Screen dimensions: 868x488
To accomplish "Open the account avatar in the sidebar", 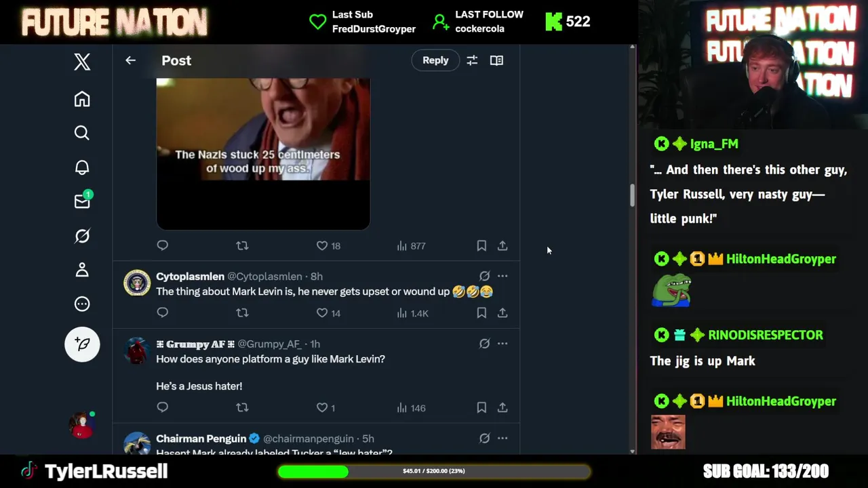I will [82, 425].
